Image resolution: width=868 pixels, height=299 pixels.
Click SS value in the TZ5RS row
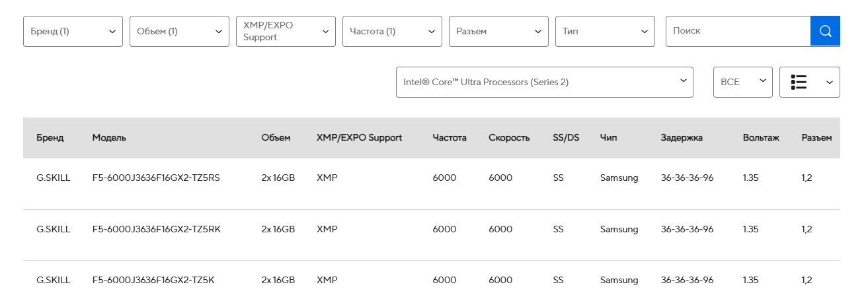tap(558, 178)
